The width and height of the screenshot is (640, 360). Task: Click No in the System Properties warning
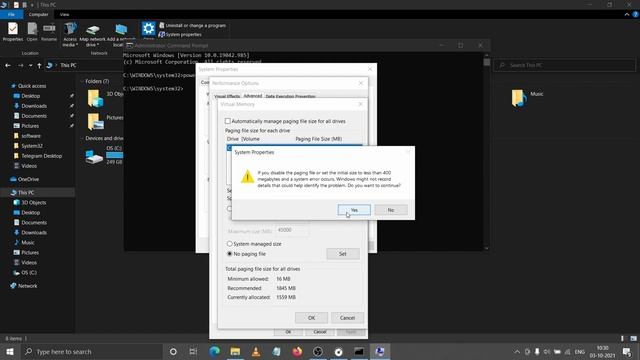pyautogui.click(x=391, y=210)
